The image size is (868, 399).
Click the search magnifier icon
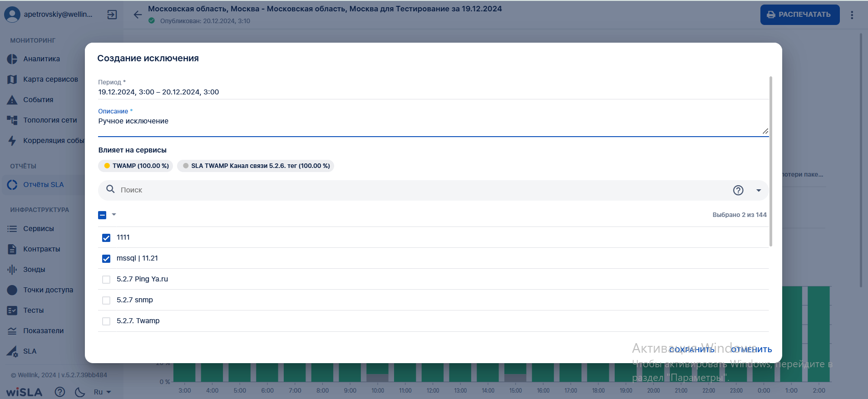[110, 189]
